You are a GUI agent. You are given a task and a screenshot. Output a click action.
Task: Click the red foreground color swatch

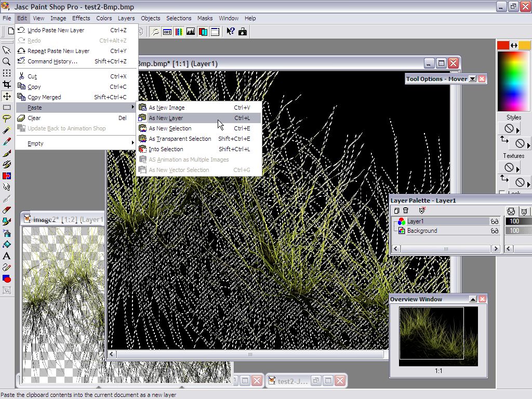coord(503,46)
